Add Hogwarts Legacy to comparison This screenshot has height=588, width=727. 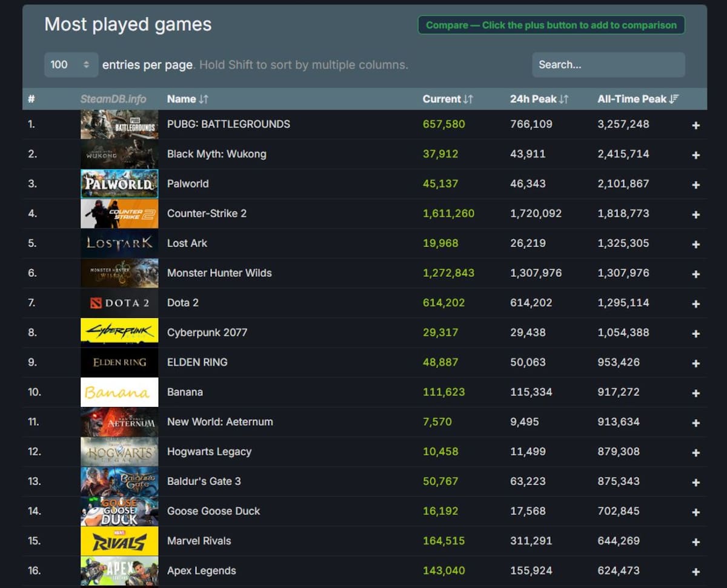[x=695, y=452]
